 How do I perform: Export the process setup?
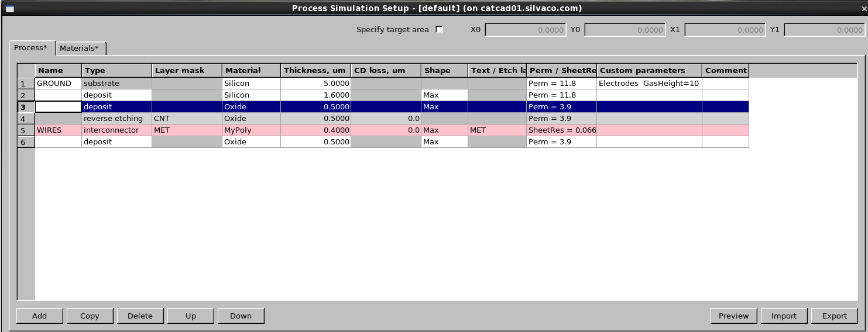834,316
